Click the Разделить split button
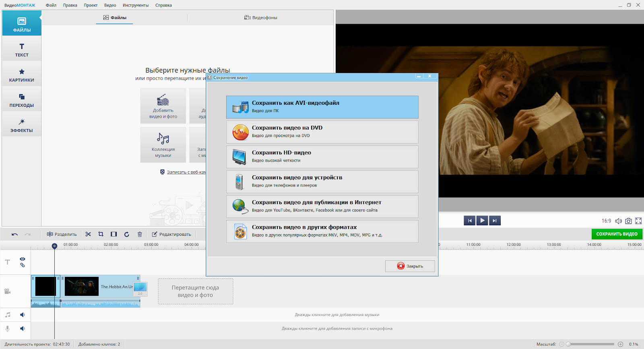This screenshot has height=349, width=644. coord(62,234)
